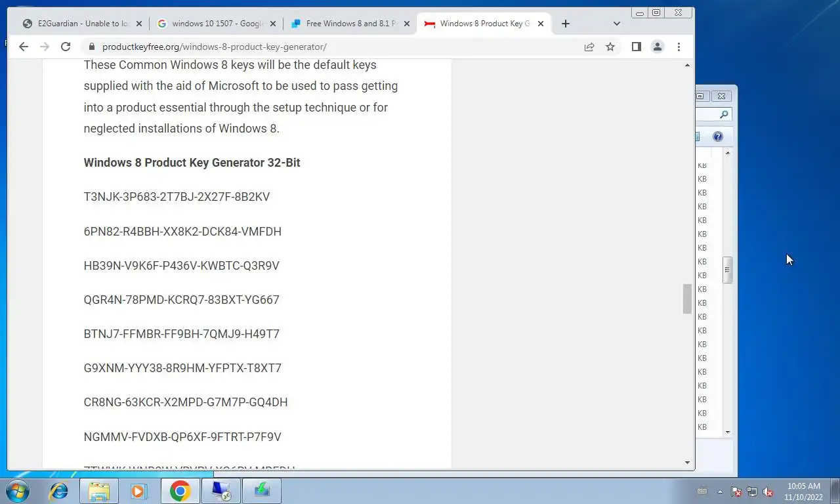Open Windows Explorer from the taskbar
The height and width of the screenshot is (504, 840).
[x=99, y=491]
